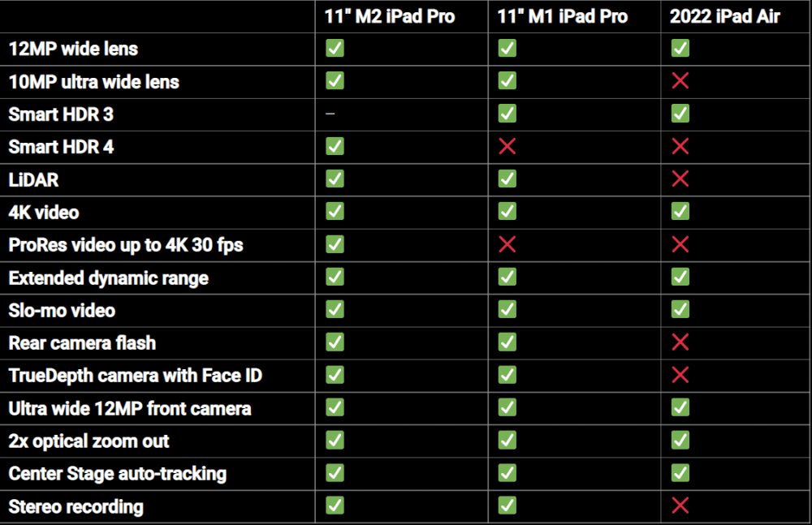This screenshot has height=525, width=812.
Task: Click iPad Air Slo-mo video checkmark
Action: click(x=680, y=310)
